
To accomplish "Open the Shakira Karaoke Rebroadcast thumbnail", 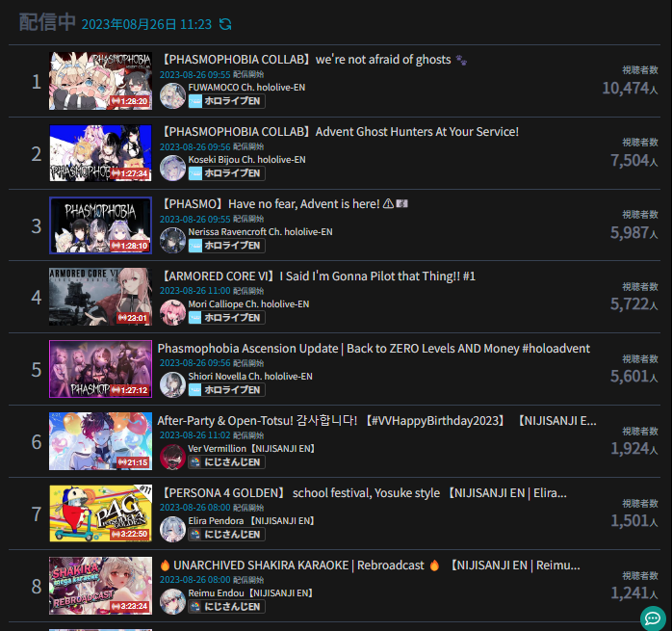I will 100,586.
